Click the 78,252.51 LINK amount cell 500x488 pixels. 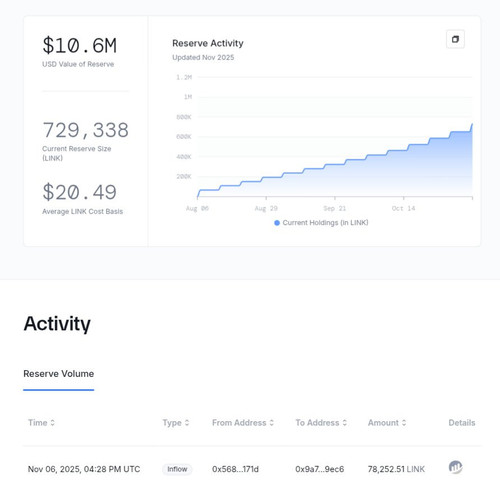tap(396, 469)
